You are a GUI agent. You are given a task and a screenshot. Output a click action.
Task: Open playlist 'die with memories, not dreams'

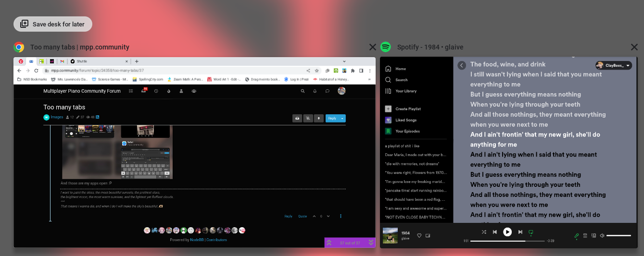(412, 164)
